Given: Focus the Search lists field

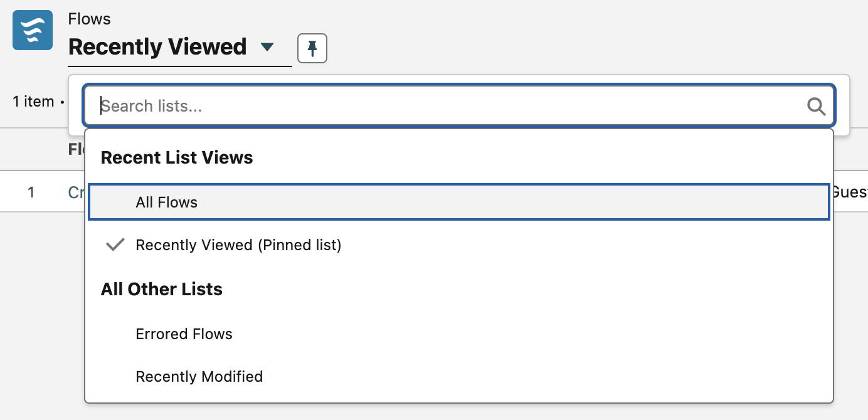Looking at the screenshot, I should [x=458, y=106].
